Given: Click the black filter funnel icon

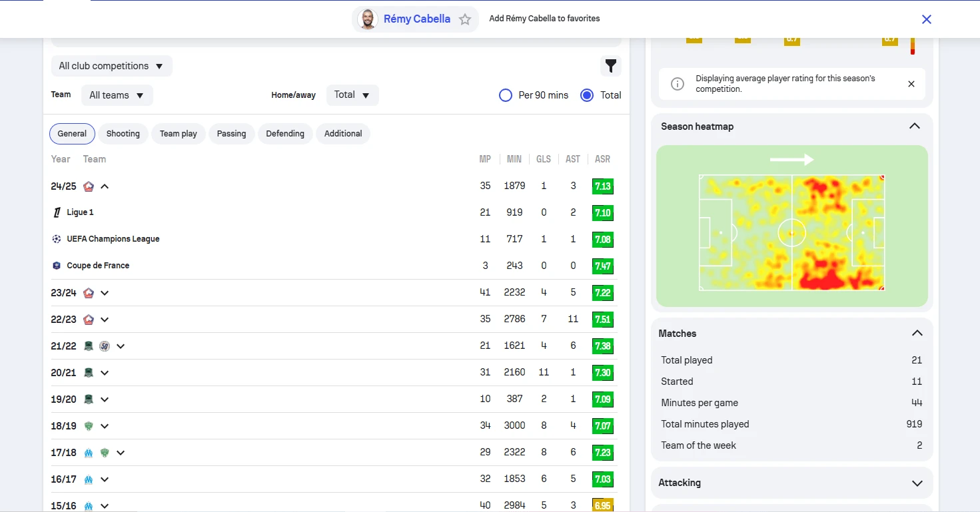Looking at the screenshot, I should [x=610, y=66].
